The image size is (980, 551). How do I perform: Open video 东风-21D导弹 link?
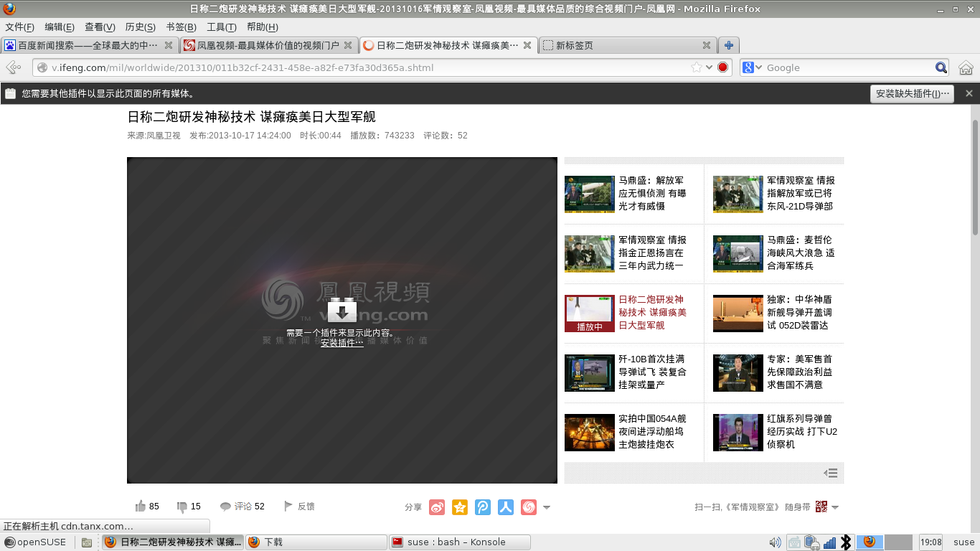tap(801, 193)
